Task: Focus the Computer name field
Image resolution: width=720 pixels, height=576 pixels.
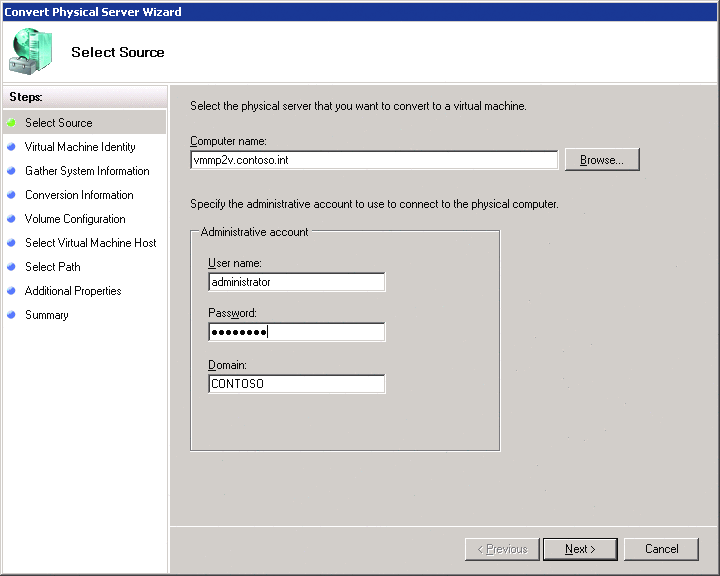Action: click(374, 160)
